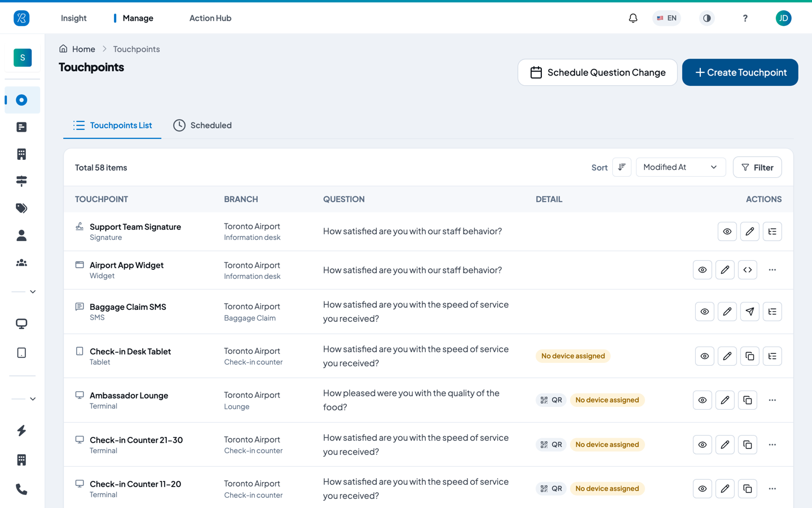Viewport: 812px width, 508px height.
Task: Preview Ambassador Lounge with eye icon
Action: 702,400
